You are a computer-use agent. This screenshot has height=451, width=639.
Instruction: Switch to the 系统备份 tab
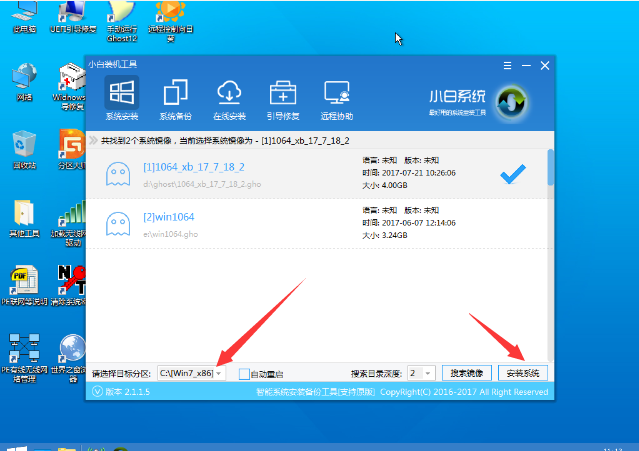coord(175,99)
